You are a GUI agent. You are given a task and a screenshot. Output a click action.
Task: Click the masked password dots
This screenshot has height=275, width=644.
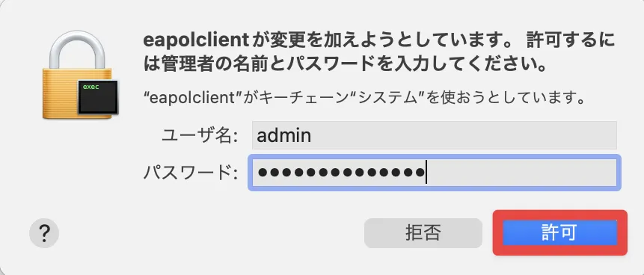coord(340,173)
